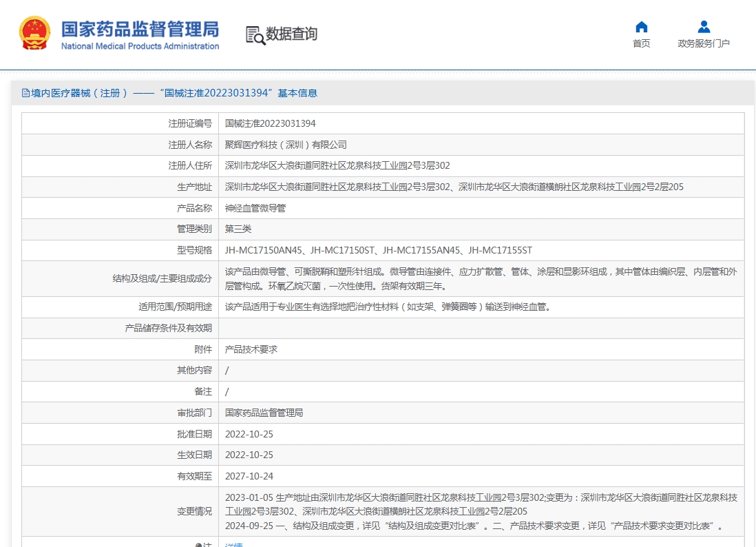Click the 注册人名称 label cell

pyautogui.click(x=120, y=145)
